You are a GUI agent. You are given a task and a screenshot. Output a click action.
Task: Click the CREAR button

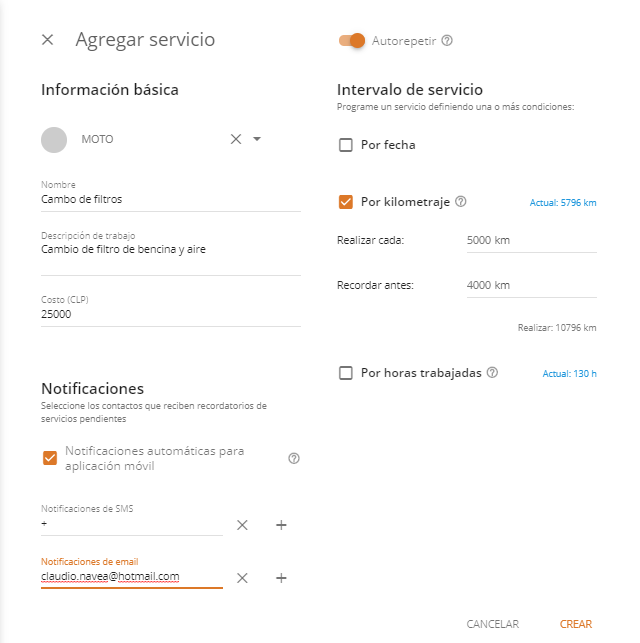coord(576,624)
